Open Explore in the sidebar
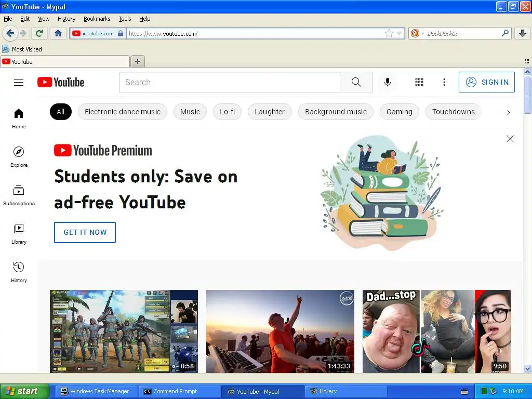The height and width of the screenshot is (399, 532). (19, 157)
